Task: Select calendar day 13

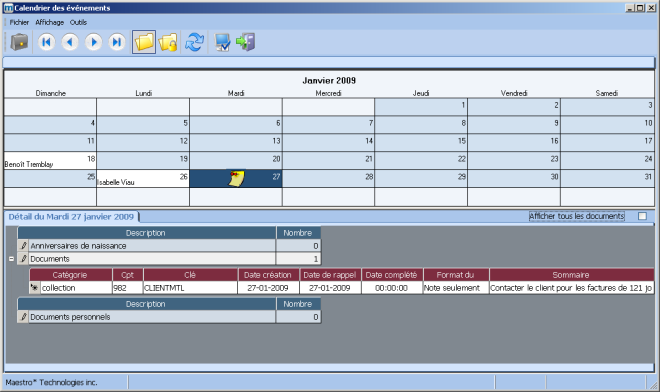Action: 236,143
